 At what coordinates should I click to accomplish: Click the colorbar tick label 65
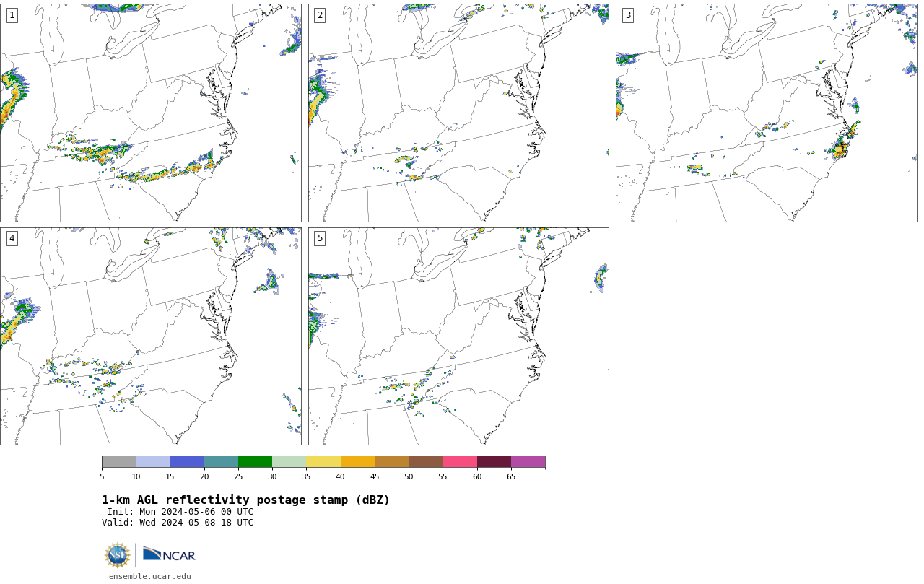pyautogui.click(x=511, y=476)
